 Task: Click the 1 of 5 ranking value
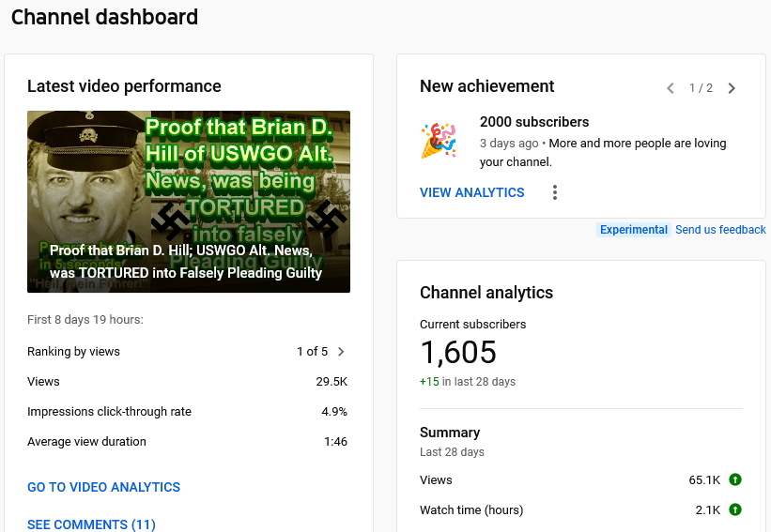[312, 352]
